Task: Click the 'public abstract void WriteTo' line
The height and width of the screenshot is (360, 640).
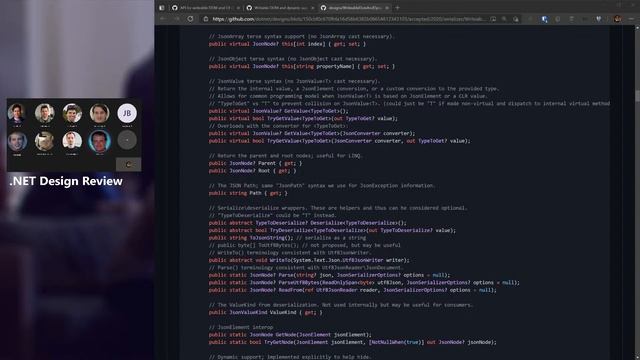Action: pos(309,260)
